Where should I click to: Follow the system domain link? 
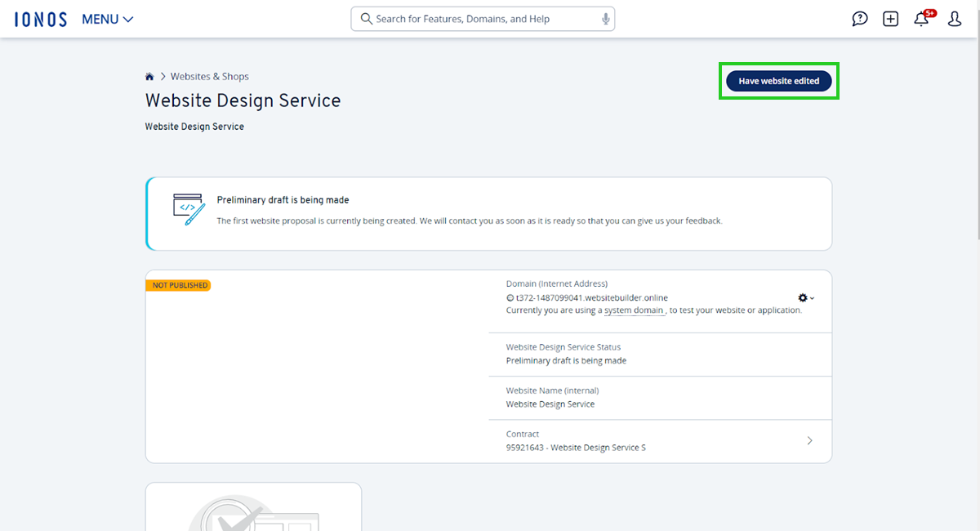[x=634, y=310]
